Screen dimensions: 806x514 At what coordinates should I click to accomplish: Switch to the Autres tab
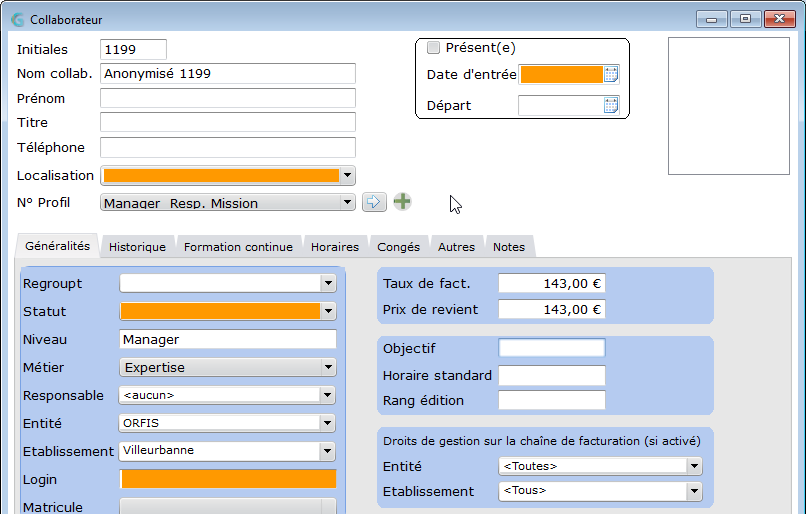(456, 247)
